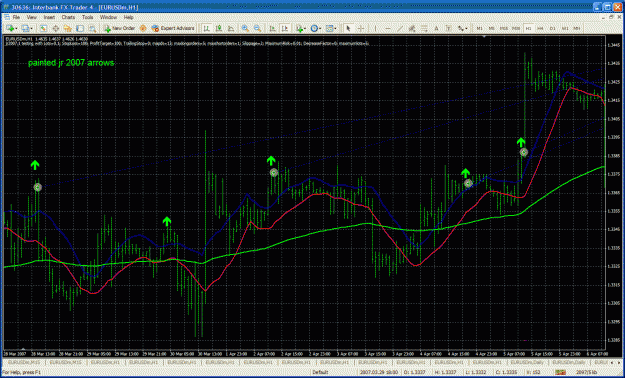This screenshot has height=378, width=625.
Task: Open the Templates icon
Action: click(x=329, y=28)
